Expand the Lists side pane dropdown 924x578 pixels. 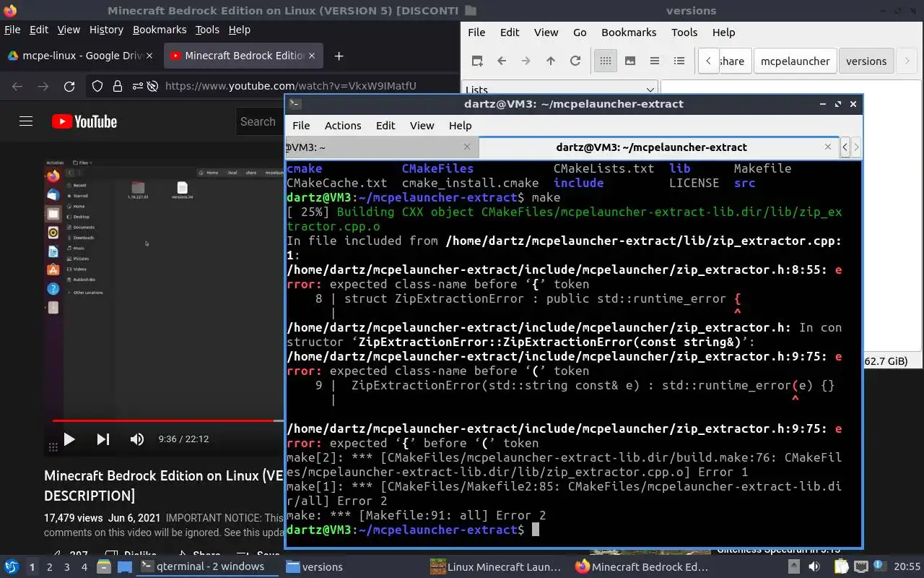pyautogui.click(x=559, y=90)
